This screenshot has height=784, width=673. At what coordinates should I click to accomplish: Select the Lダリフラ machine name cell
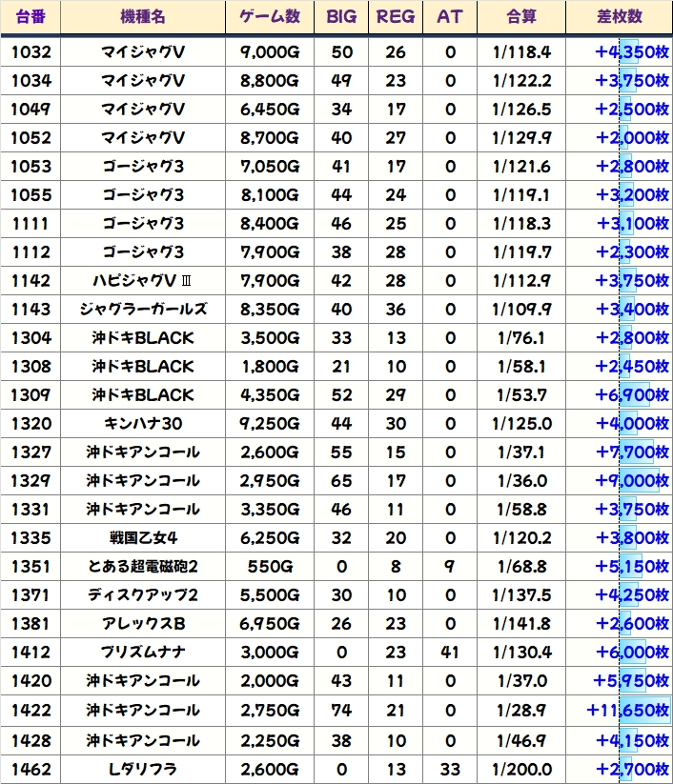(x=143, y=769)
